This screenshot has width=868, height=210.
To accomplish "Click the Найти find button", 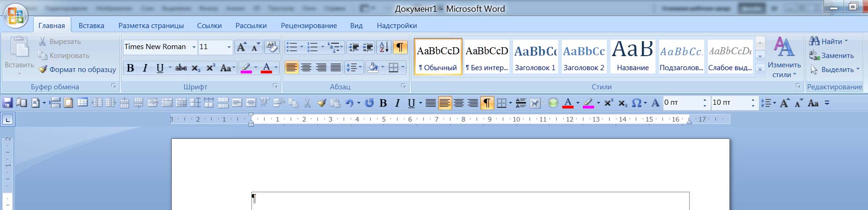I will pyautogui.click(x=828, y=42).
